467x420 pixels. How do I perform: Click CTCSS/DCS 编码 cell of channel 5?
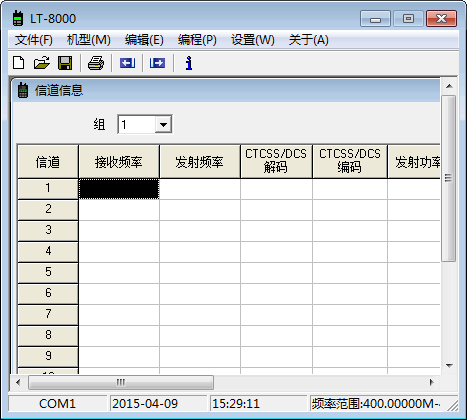(x=350, y=273)
